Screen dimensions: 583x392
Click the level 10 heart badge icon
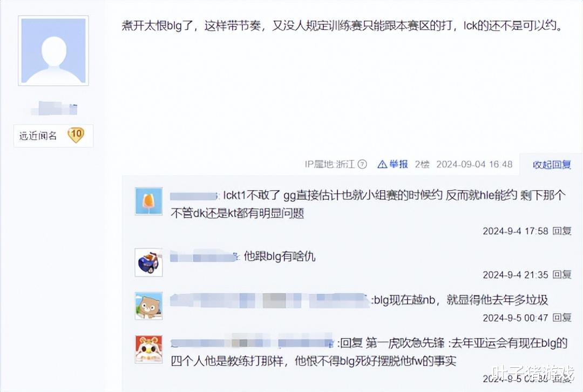76,135
